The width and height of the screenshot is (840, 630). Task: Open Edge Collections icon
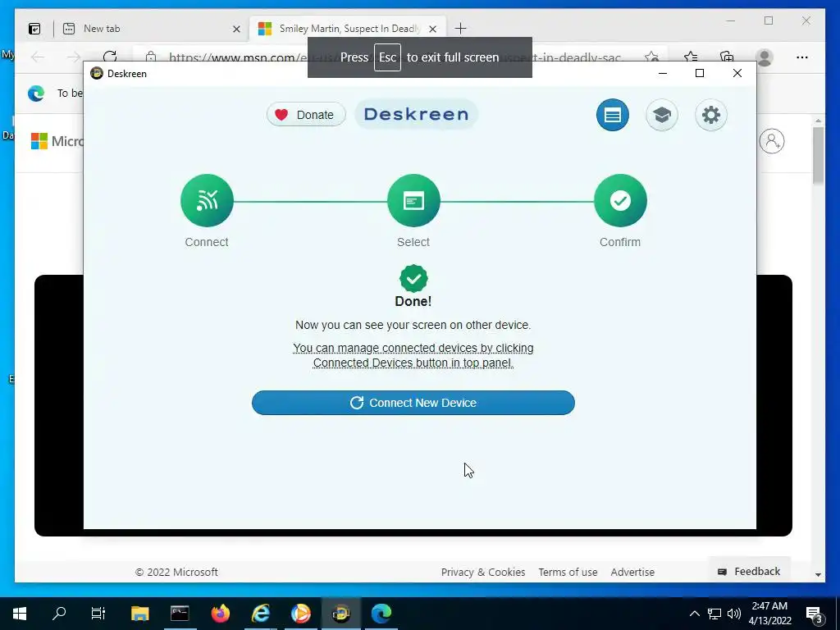tap(727, 57)
